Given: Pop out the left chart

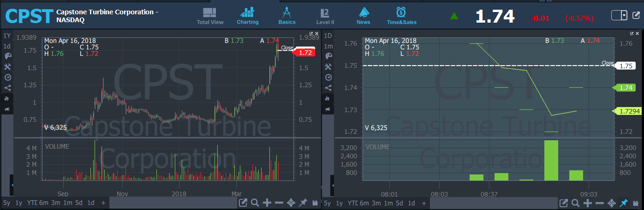Looking at the screenshot, I should (x=243, y=203).
